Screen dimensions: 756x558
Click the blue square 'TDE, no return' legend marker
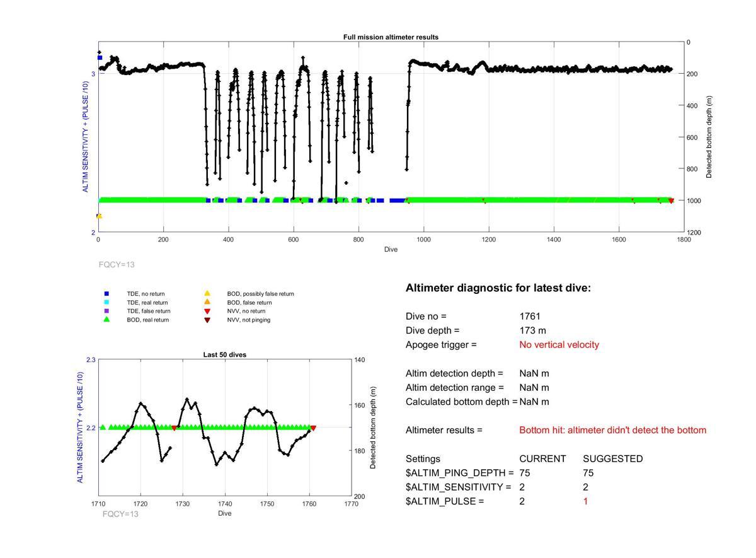(x=106, y=294)
